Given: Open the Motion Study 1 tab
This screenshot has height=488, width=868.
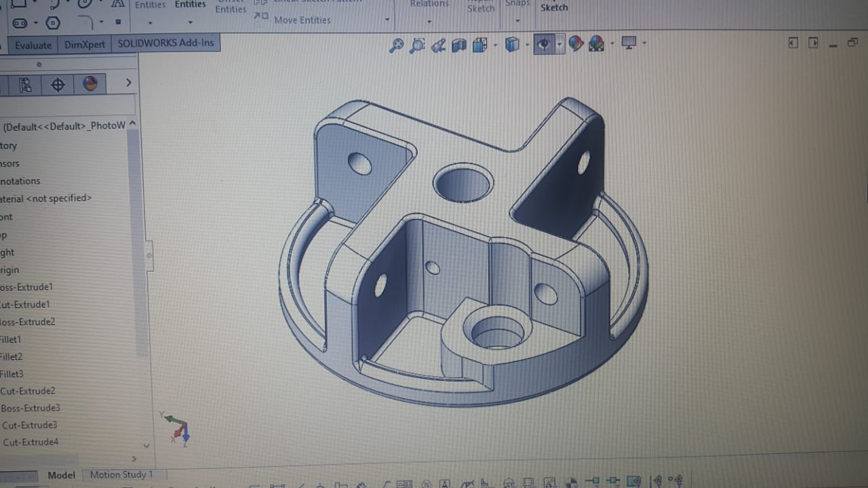Looking at the screenshot, I should (121, 474).
